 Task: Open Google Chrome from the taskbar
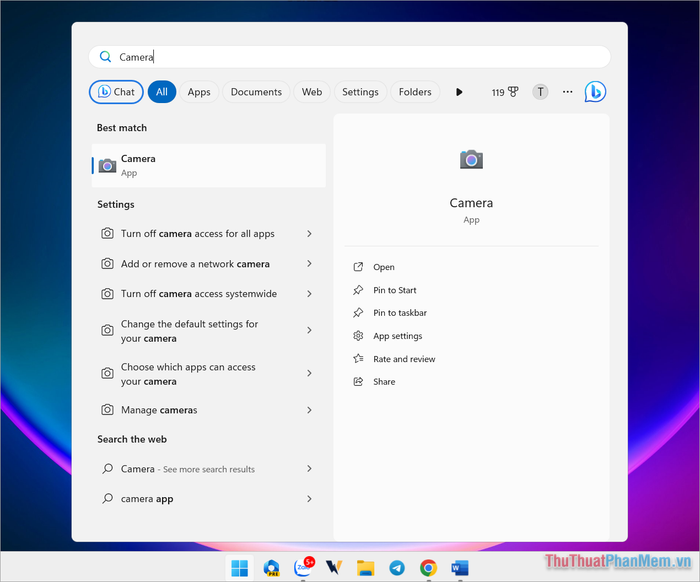pyautogui.click(x=428, y=568)
